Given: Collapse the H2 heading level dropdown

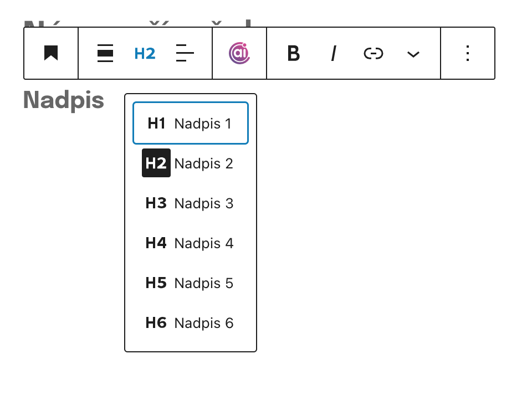Looking at the screenshot, I should point(145,53).
